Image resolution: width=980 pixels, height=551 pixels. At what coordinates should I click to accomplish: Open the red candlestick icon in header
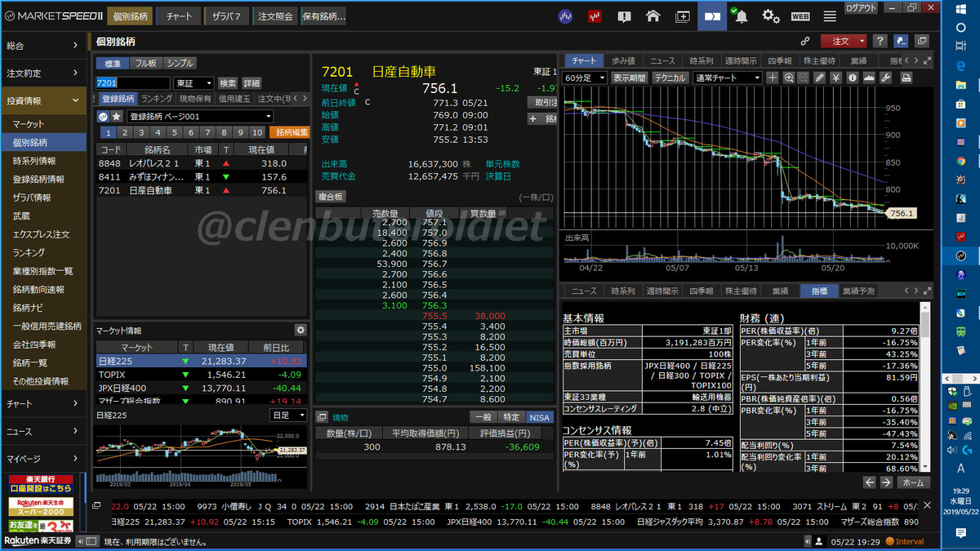click(x=595, y=16)
